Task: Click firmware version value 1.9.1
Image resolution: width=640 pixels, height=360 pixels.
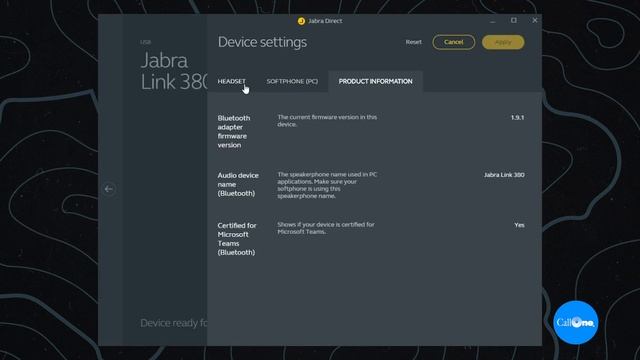Action: click(518, 118)
